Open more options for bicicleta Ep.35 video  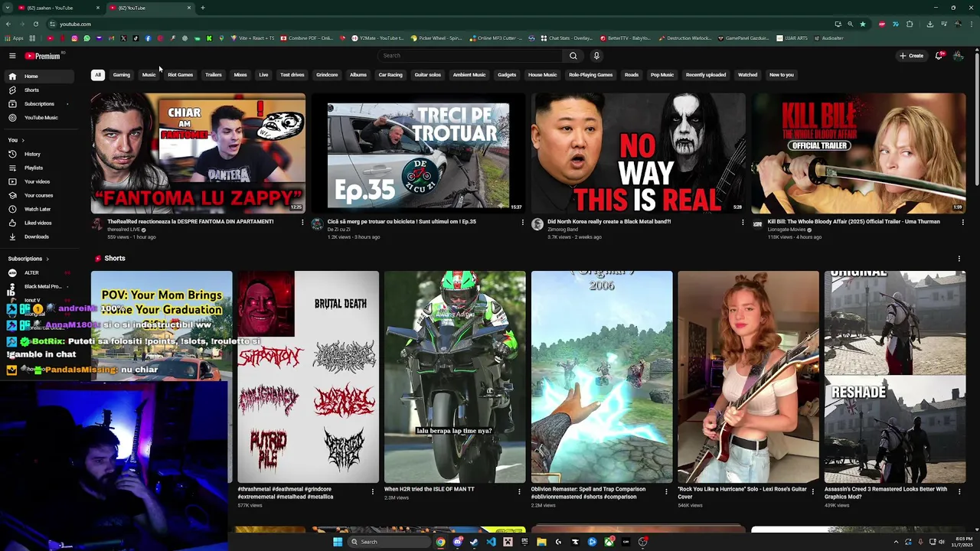(x=522, y=223)
